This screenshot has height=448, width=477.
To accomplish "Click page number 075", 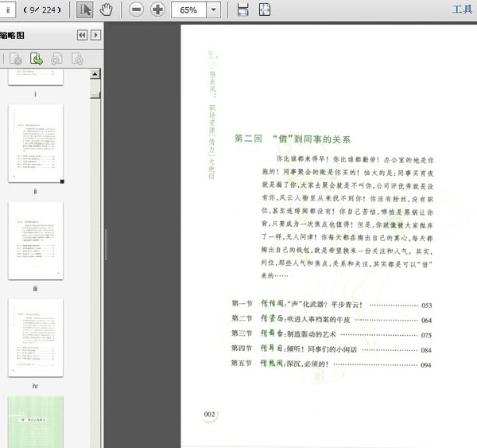I will [x=426, y=335].
